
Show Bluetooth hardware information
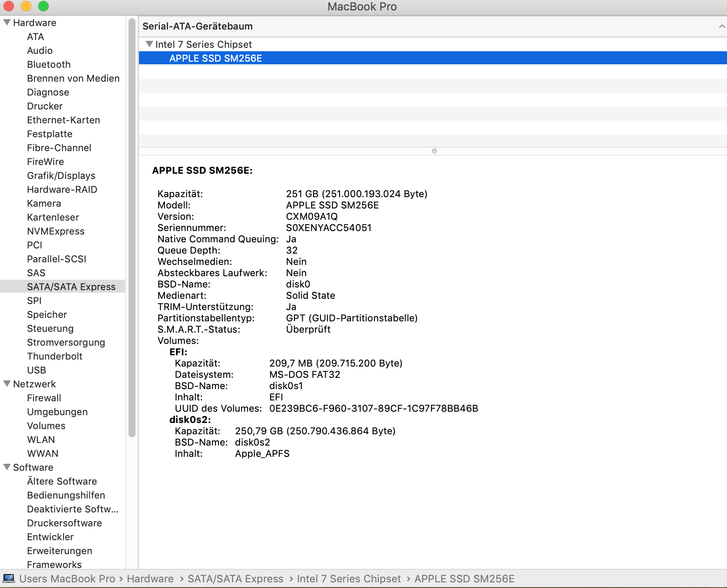click(49, 65)
